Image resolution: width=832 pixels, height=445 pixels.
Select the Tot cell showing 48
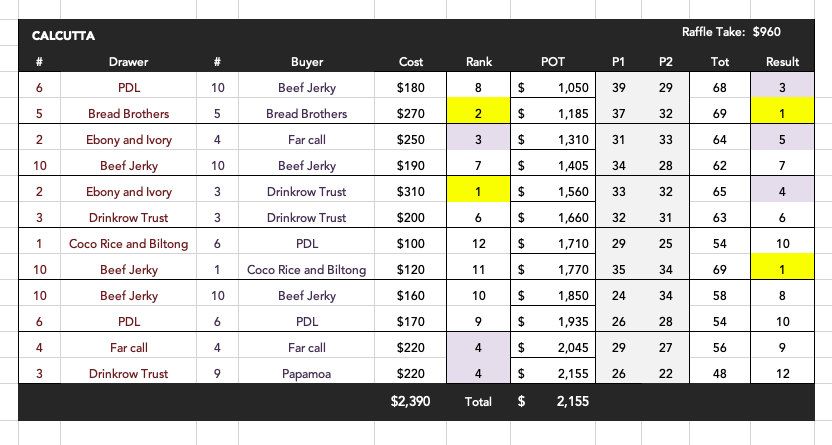720,374
